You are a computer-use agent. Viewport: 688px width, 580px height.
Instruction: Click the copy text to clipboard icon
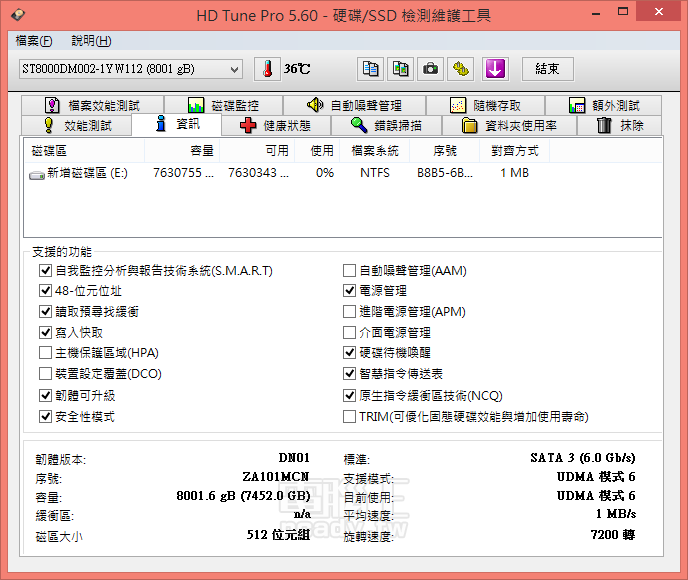370,69
